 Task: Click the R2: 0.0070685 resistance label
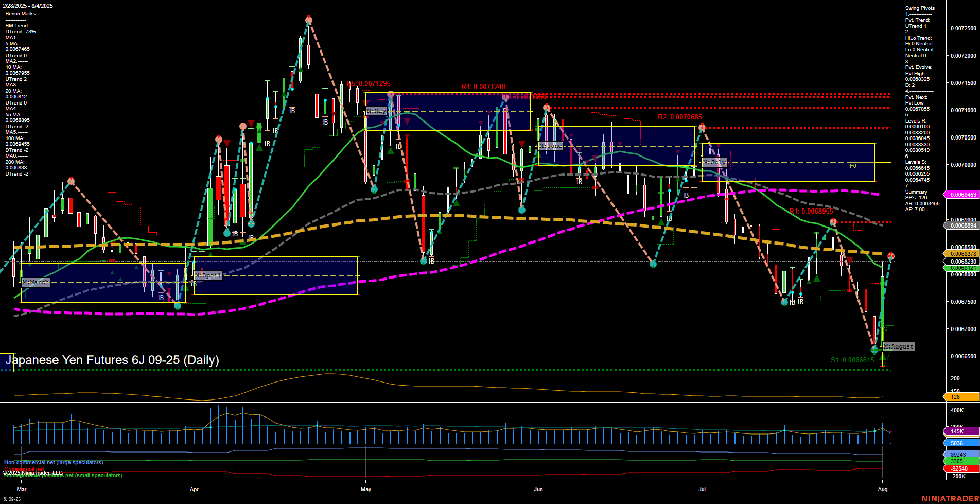(680, 117)
